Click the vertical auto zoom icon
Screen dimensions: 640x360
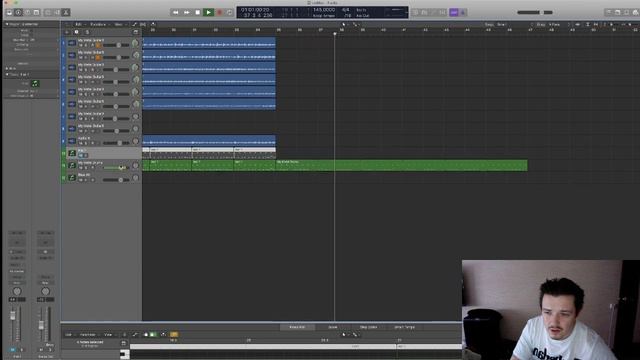point(588,24)
